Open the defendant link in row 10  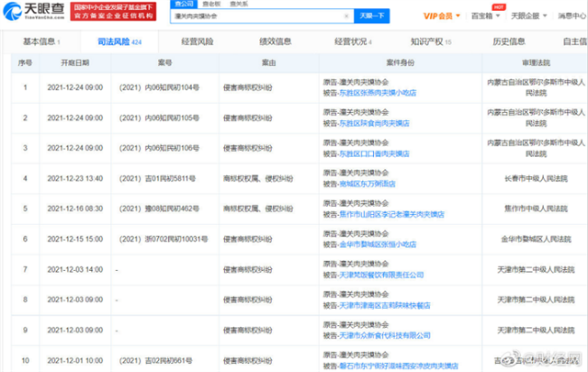click(399, 366)
